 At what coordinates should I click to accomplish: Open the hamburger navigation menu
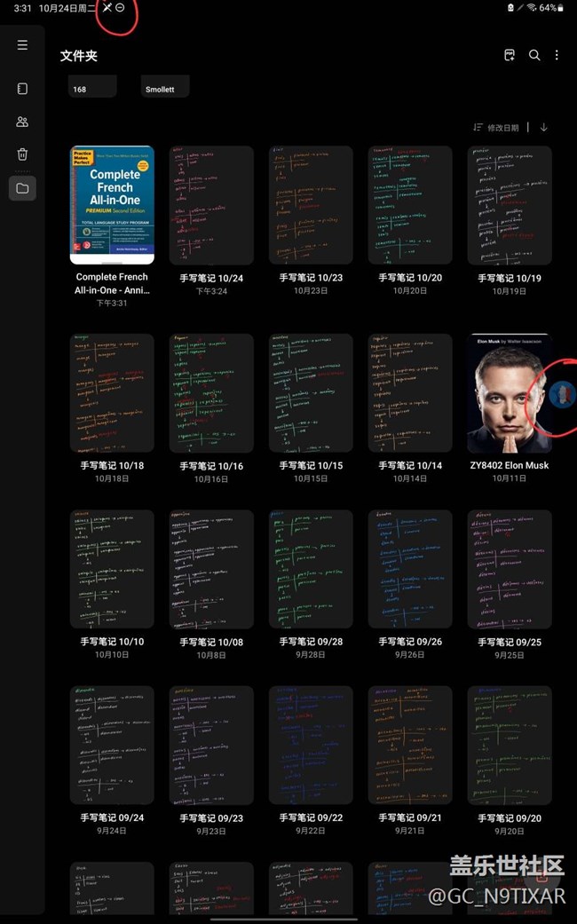22,45
